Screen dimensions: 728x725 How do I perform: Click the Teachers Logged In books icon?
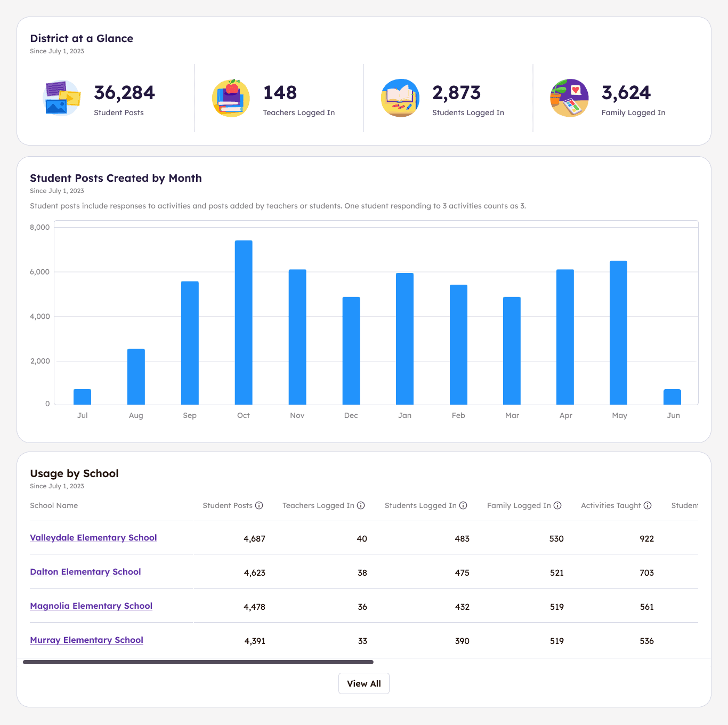[x=231, y=98]
